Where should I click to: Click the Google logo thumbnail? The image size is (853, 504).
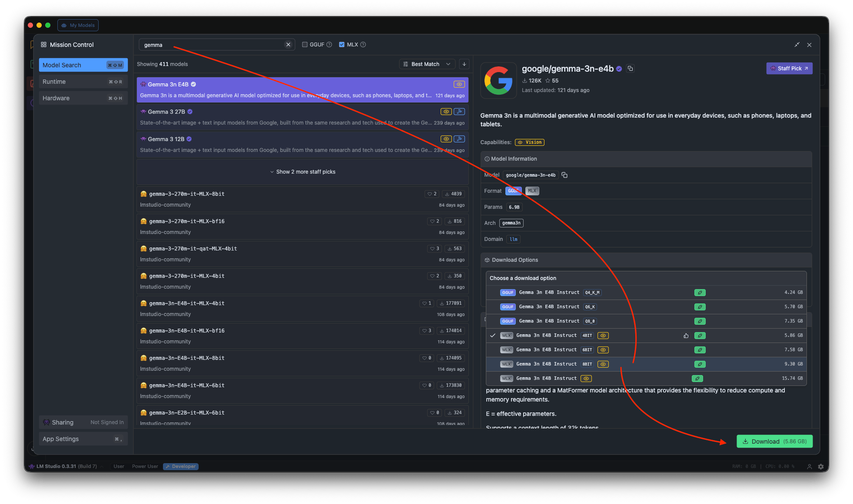point(498,80)
